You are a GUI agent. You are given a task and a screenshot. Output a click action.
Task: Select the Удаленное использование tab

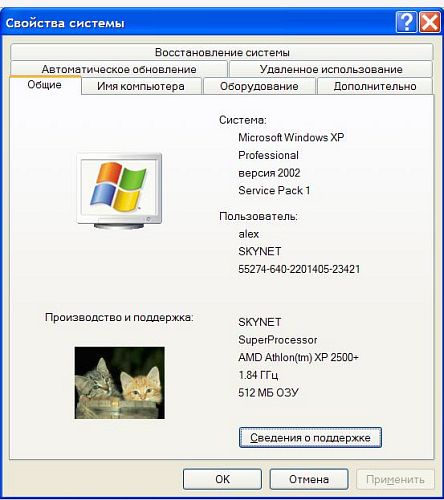pyautogui.click(x=331, y=69)
